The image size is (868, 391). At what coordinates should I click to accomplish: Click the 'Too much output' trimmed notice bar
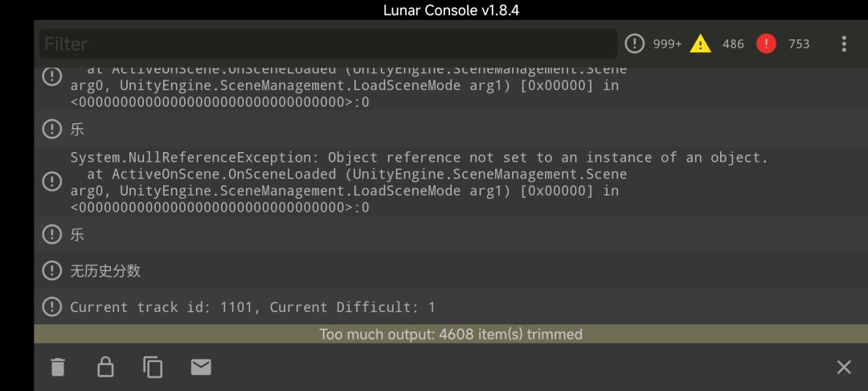pos(450,334)
